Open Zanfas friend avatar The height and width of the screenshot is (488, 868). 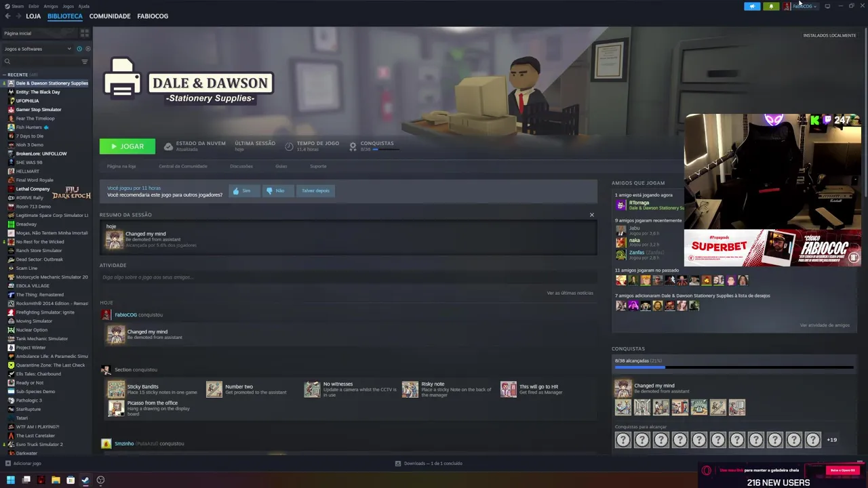pyautogui.click(x=620, y=254)
